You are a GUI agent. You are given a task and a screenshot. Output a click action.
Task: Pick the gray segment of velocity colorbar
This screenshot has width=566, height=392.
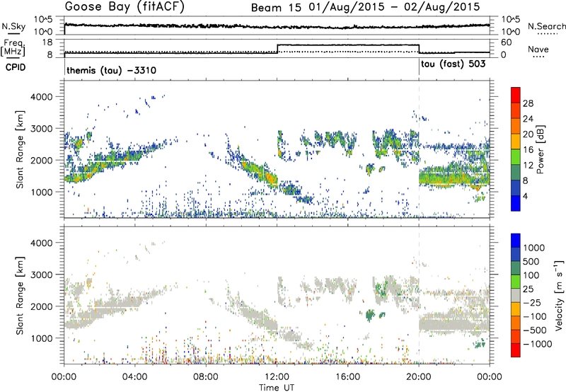coord(516,295)
